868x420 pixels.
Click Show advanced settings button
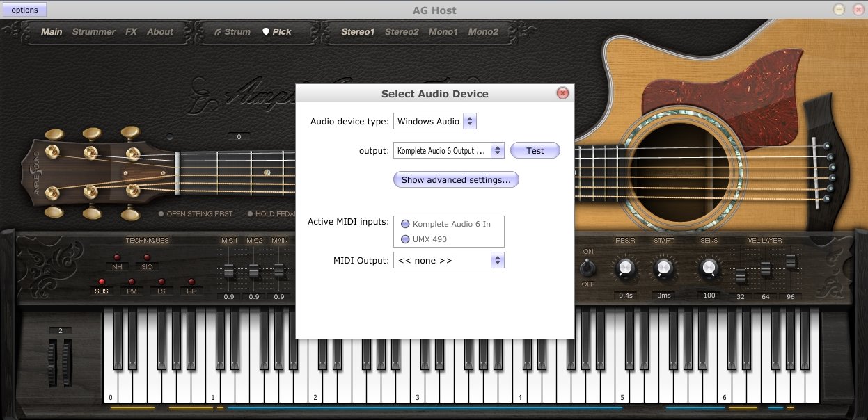[x=456, y=179]
